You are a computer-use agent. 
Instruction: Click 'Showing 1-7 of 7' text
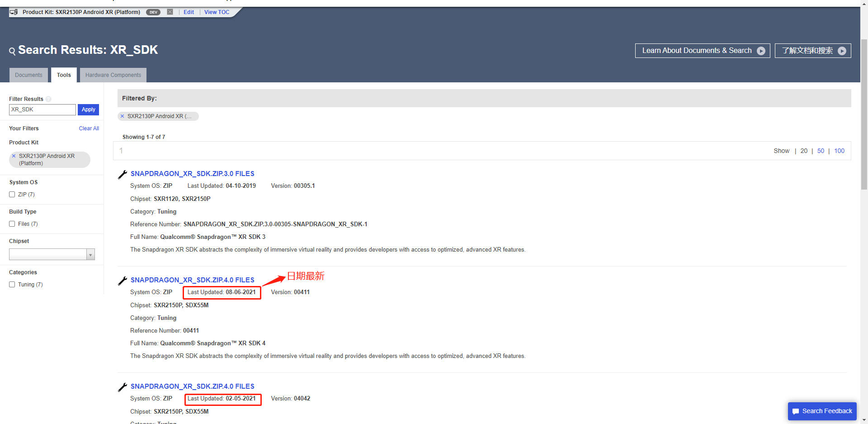[144, 137]
